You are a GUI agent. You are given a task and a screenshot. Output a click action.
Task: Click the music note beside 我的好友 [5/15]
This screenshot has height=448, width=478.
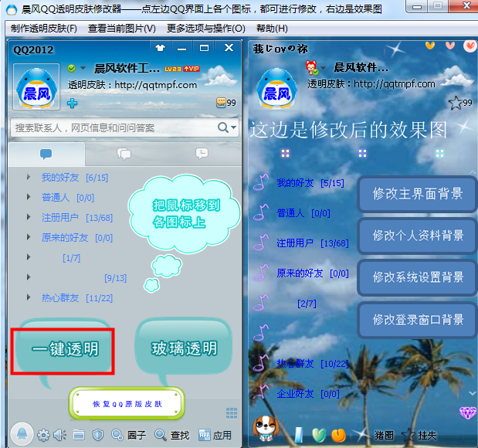coord(261,182)
